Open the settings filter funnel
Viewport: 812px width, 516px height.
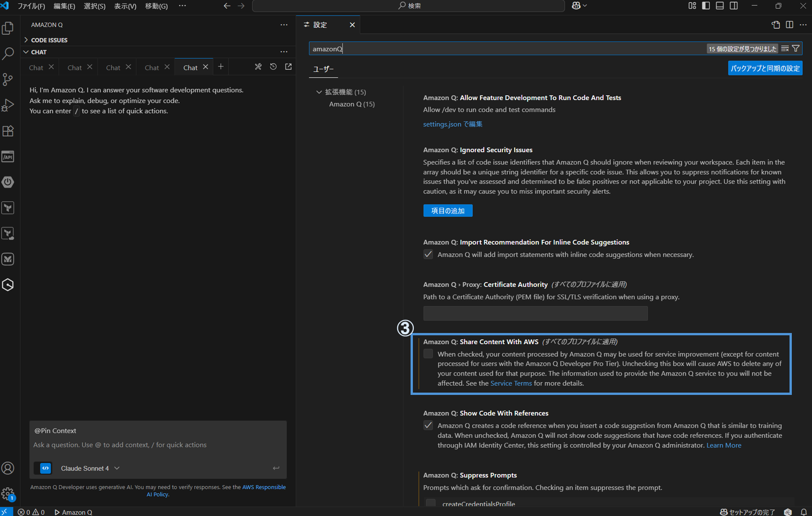pos(796,49)
